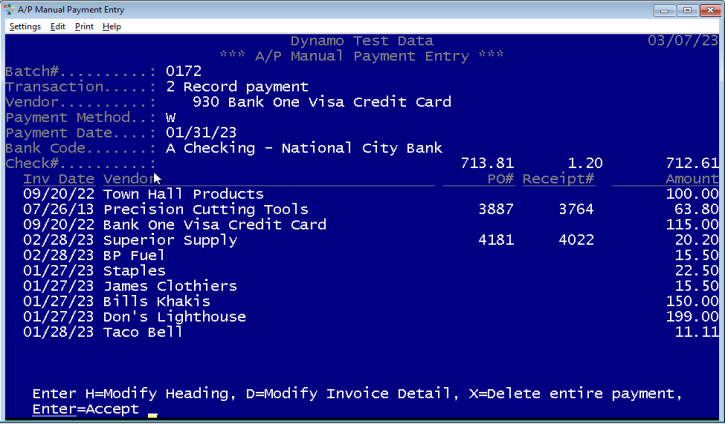This screenshot has height=424, width=725.
Task: Click the '2 Record payment' transaction value
Action: (x=237, y=86)
